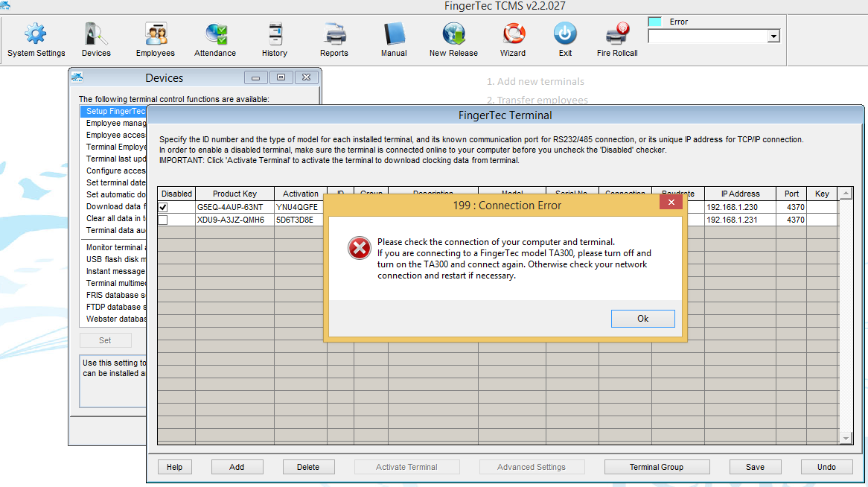The width and height of the screenshot is (868, 487).
Task: Launch the Wizard lifebuoy icon
Action: coord(513,40)
